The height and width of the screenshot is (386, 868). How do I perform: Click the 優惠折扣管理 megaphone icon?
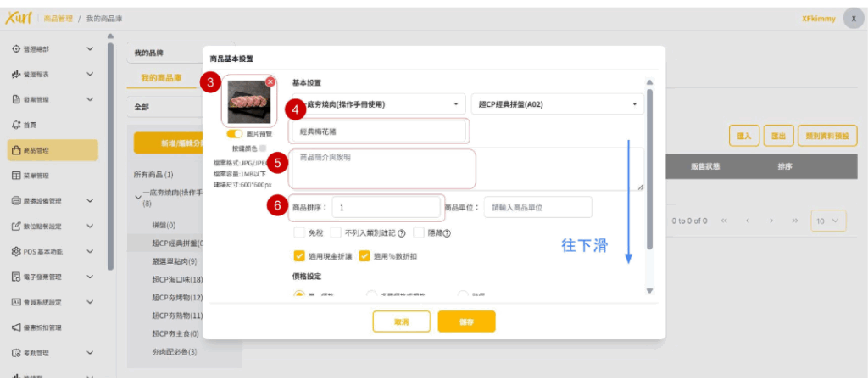coord(16,327)
